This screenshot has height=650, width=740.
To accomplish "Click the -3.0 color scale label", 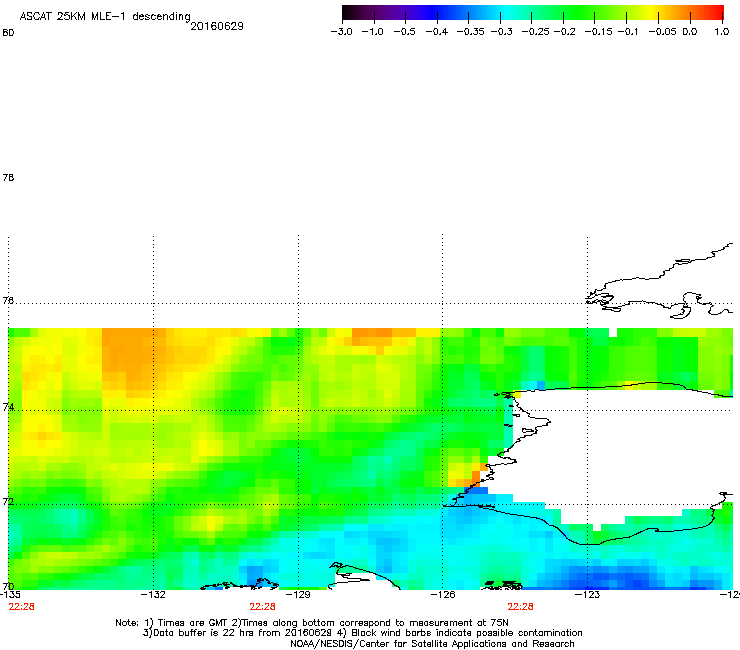I will 341,32.
